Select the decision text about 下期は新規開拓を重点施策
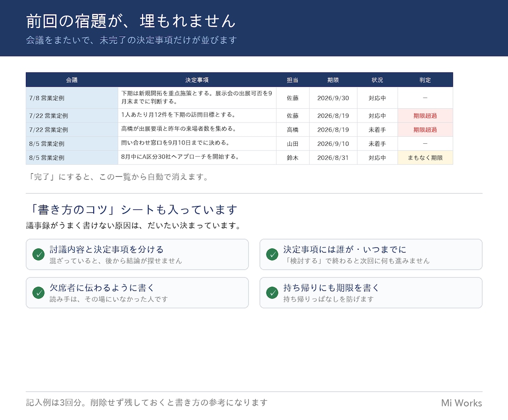This screenshot has width=508, height=420. pyautogui.click(x=197, y=98)
